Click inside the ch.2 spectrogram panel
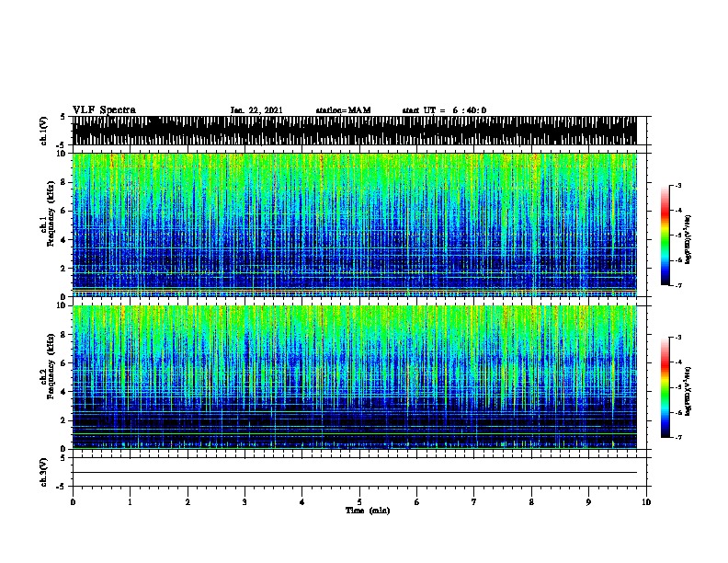This screenshot has width=728, height=563. click(x=355, y=377)
